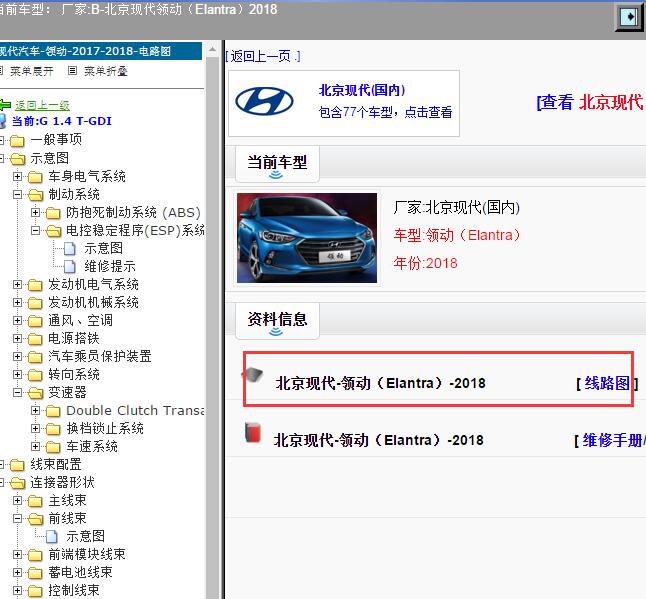Expand the 主线束 node toggle
The width and height of the screenshot is (646, 599).
(17, 501)
